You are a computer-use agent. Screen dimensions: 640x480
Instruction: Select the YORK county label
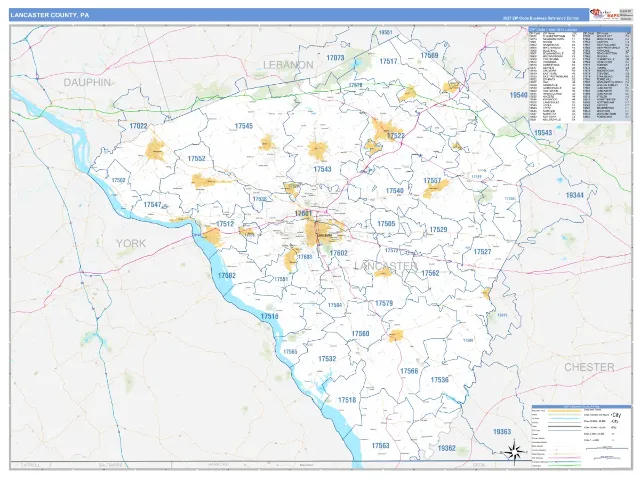tap(131, 243)
